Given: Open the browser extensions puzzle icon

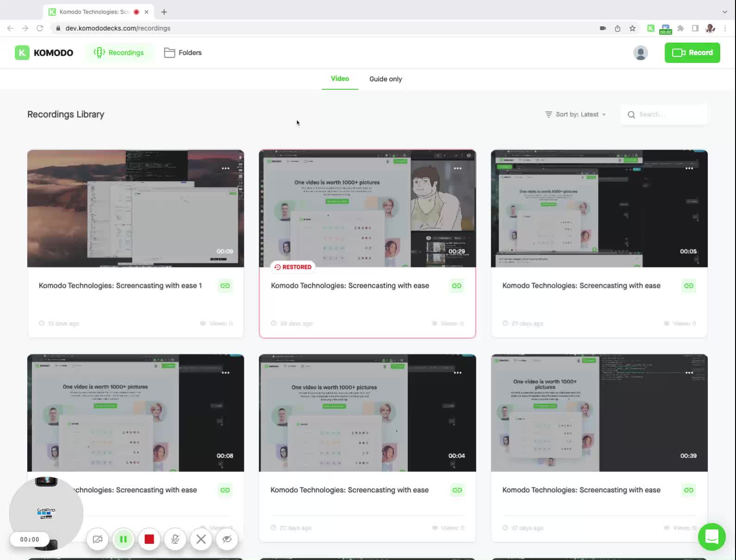Looking at the screenshot, I should [680, 28].
